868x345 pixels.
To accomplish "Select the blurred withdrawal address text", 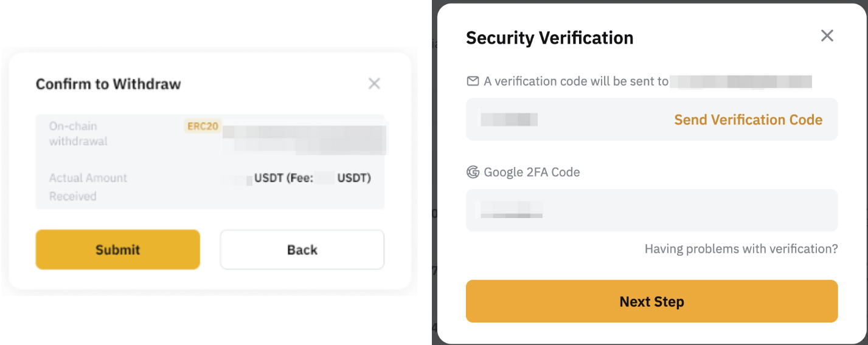I will [304, 138].
